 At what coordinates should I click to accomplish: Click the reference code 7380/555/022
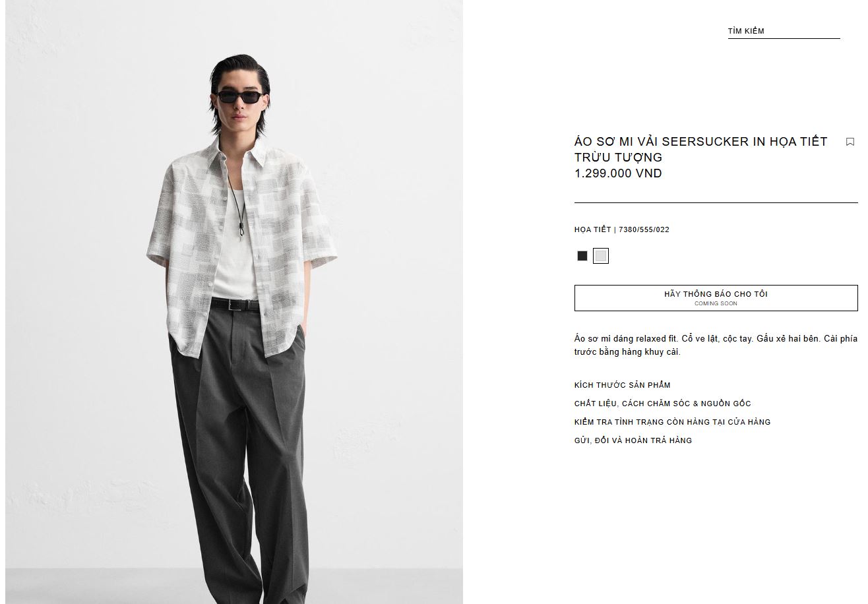[644, 229]
